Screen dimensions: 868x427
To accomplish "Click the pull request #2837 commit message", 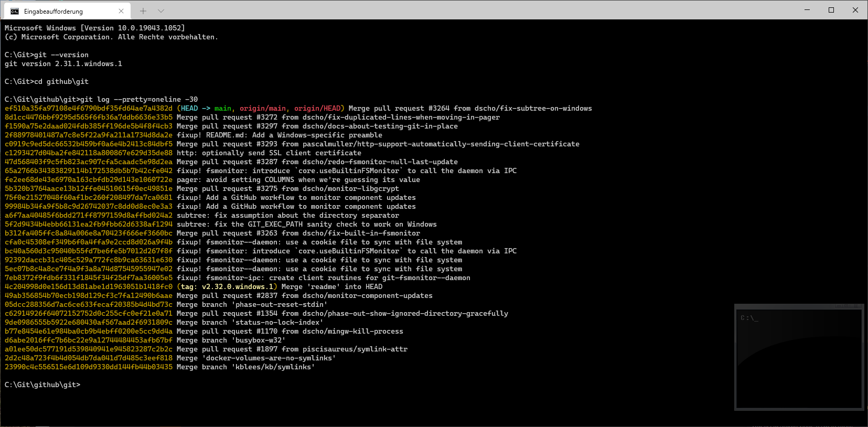I will point(305,296).
